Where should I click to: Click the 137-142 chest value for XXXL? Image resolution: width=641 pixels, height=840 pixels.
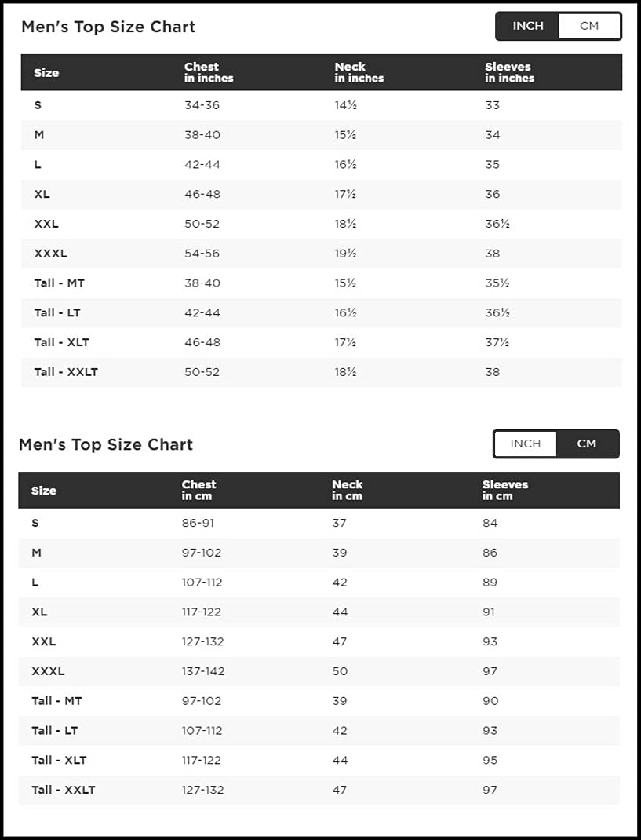pyautogui.click(x=203, y=671)
